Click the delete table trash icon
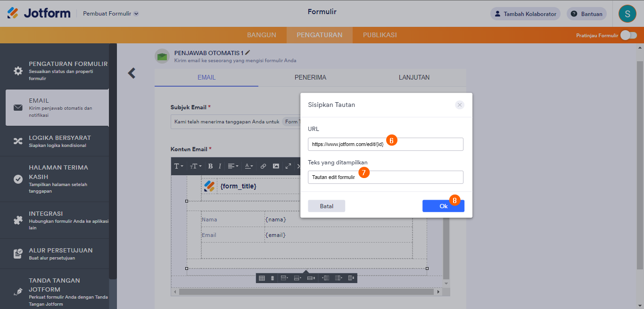644x309 pixels. click(x=272, y=278)
